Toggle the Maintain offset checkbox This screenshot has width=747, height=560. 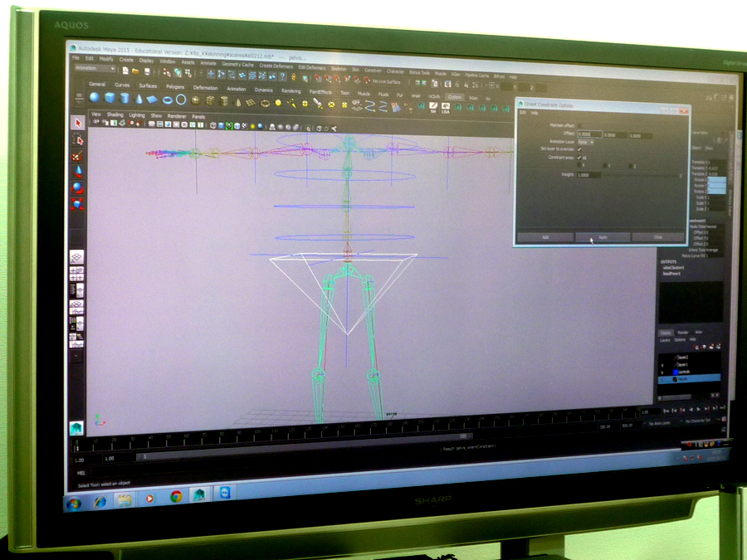click(580, 125)
